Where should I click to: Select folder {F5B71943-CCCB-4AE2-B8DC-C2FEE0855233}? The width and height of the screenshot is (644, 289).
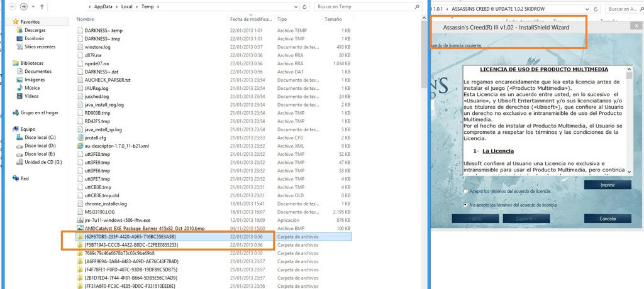[x=131, y=244]
